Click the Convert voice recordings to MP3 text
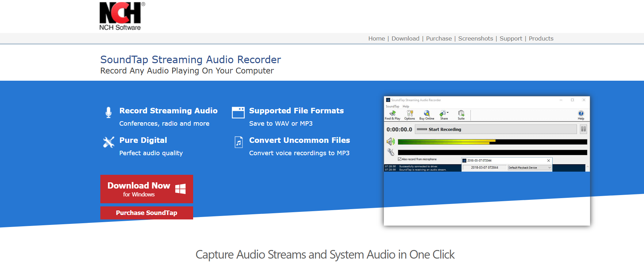This screenshot has height=273, width=644. click(299, 153)
